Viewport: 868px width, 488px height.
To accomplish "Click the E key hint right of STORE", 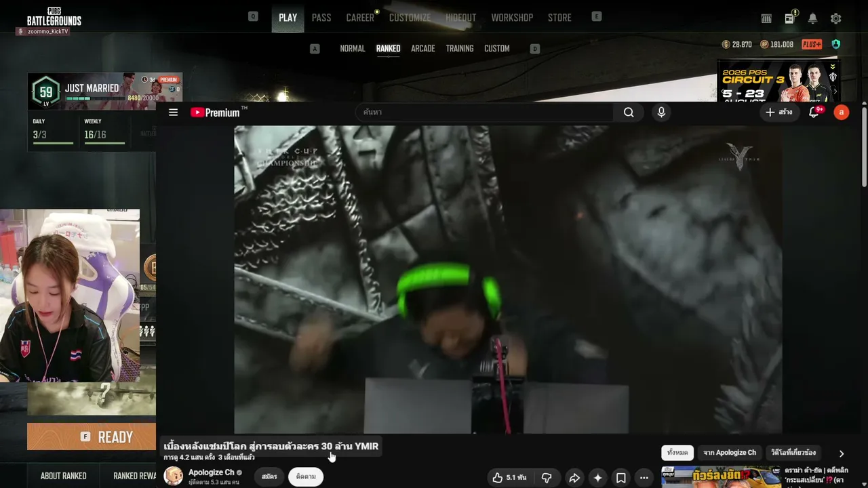I will 597,17.
